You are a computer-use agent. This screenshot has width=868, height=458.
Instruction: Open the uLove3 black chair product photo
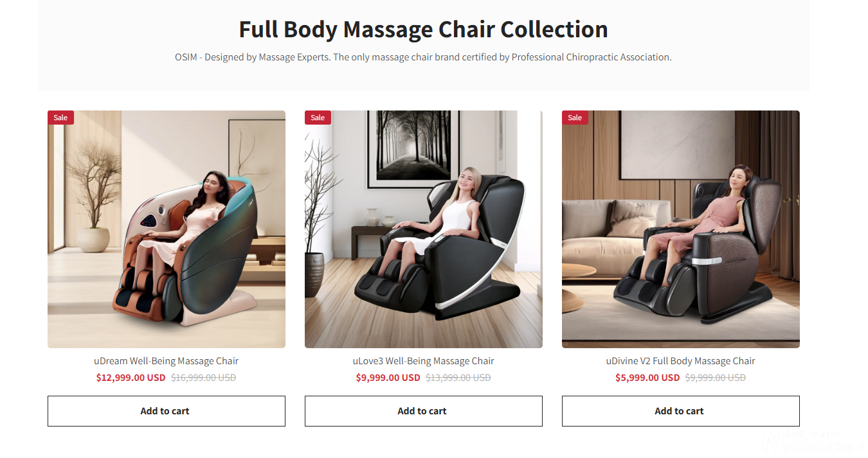(x=424, y=229)
